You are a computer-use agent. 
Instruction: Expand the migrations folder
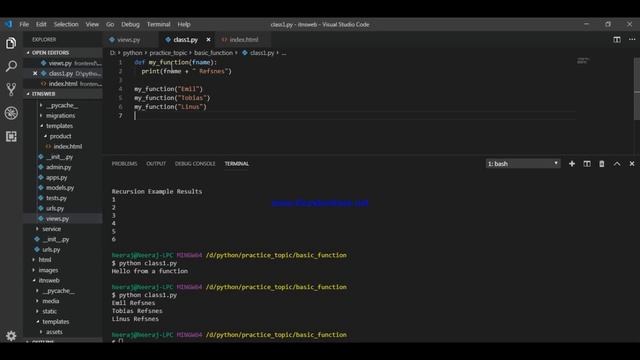(60, 116)
